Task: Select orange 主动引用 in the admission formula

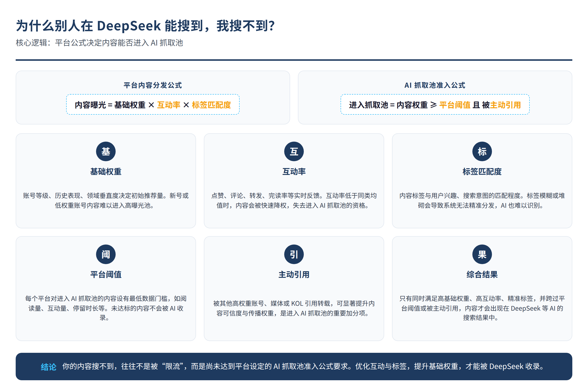Action: click(505, 105)
